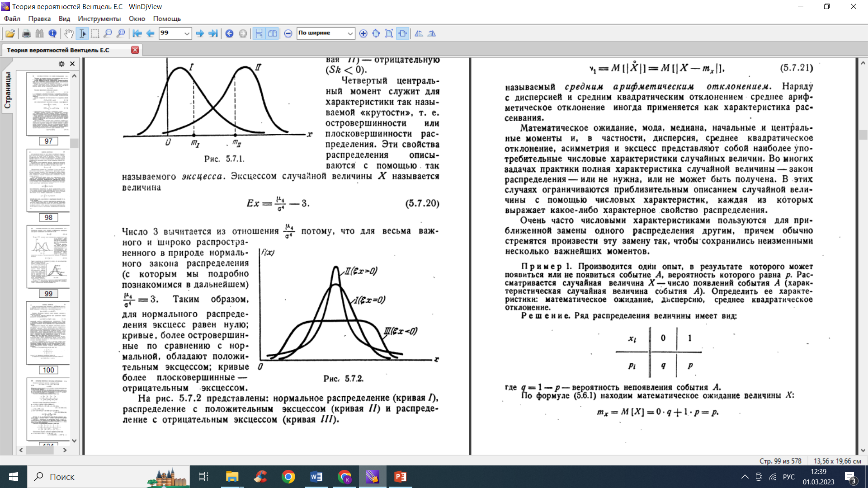This screenshot has width=868, height=488.
Task: Select the Hand drag tool
Action: pos(69,33)
